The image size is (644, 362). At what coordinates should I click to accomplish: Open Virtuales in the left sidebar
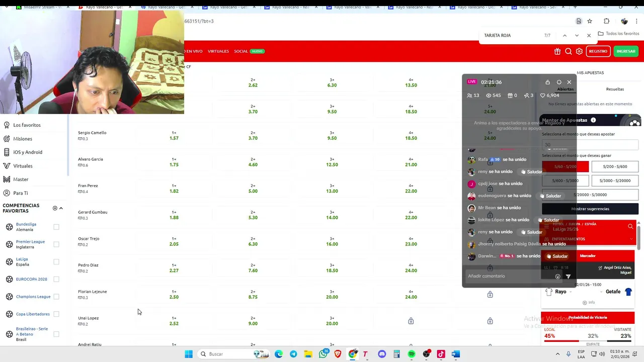point(23,166)
